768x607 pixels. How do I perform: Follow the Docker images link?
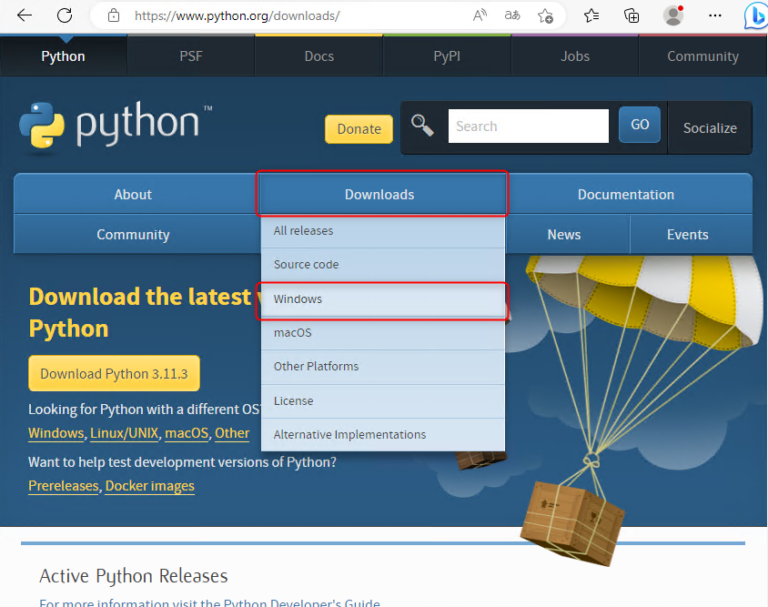(x=150, y=486)
